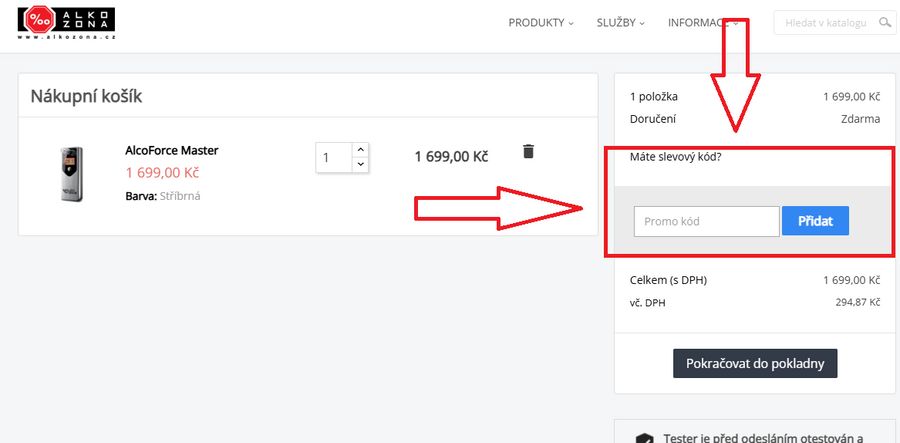This screenshot has width=900, height=443.
Task: Toggle the "Máte slevový kód?" section
Action: tap(676, 157)
